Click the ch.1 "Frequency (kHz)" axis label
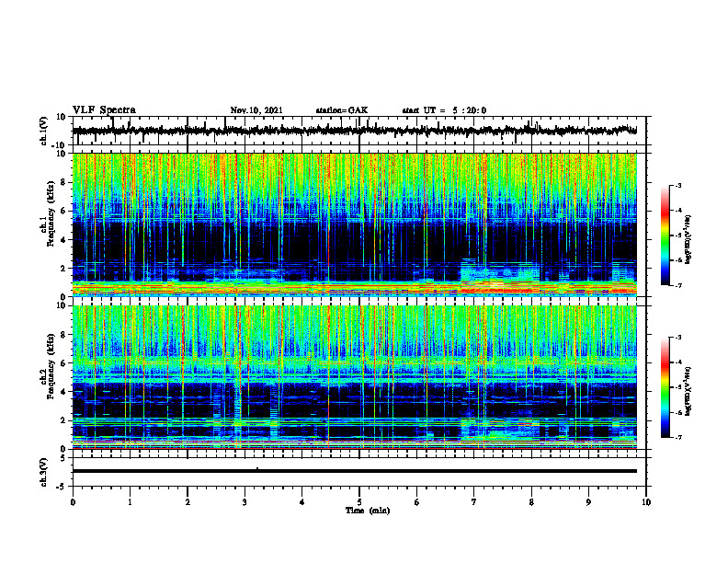This screenshot has width=728, height=563. tap(51, 213)
